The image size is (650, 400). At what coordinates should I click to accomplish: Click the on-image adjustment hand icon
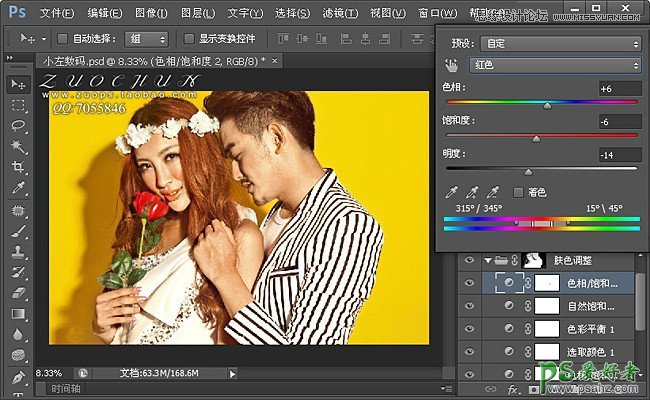coord(452,65)
